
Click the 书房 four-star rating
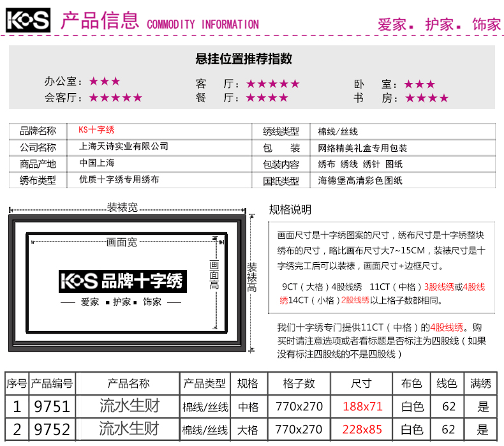tap(427, 98)
